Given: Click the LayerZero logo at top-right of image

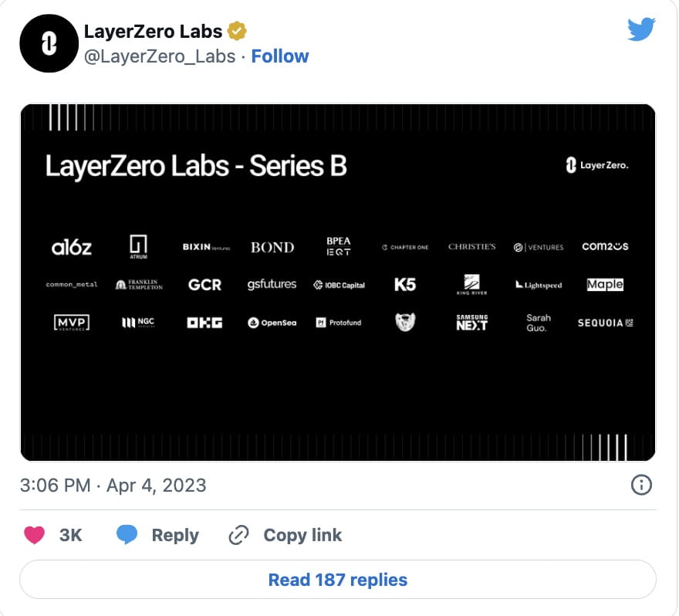Looking at the screenshot, I should [x=598, y=164].
